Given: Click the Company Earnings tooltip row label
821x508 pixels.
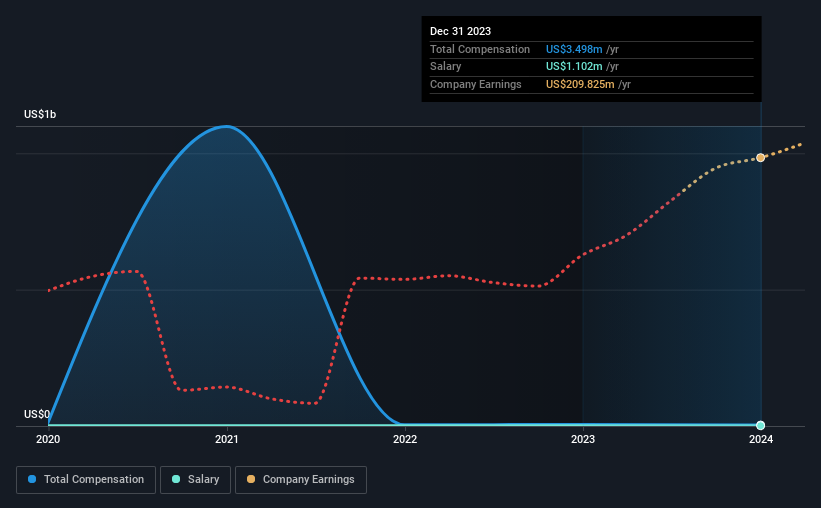Looking at the screenshot, I should (x=475, y=84).
